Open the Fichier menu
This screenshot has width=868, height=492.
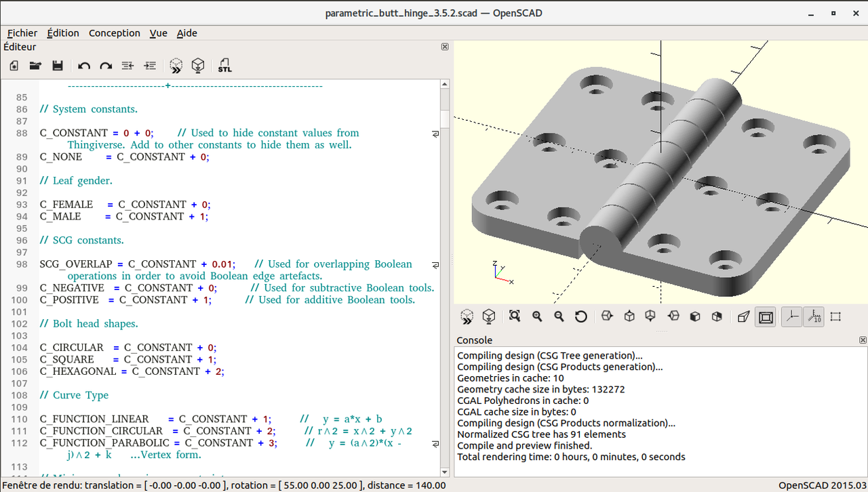coord(22,33)
